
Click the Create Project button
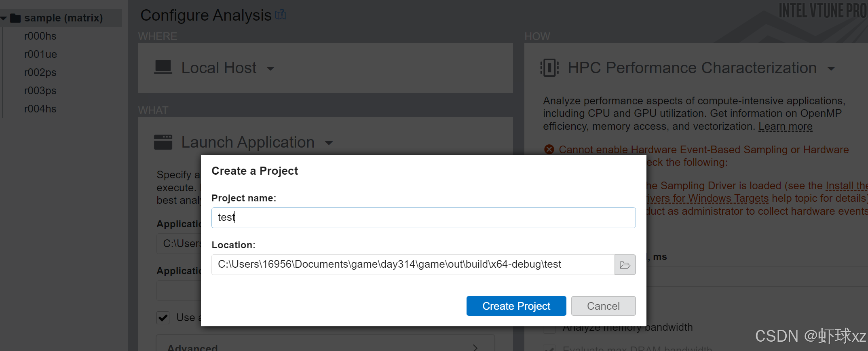[516, 306]
